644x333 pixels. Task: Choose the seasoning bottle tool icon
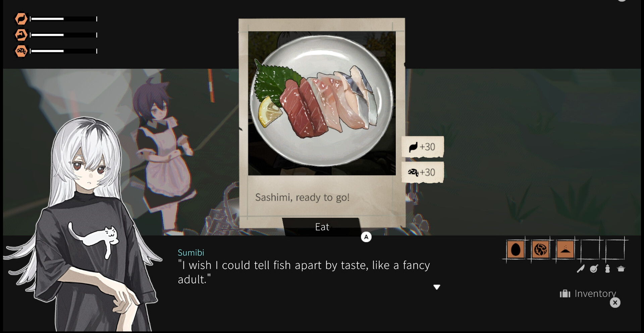pos(607,269)
